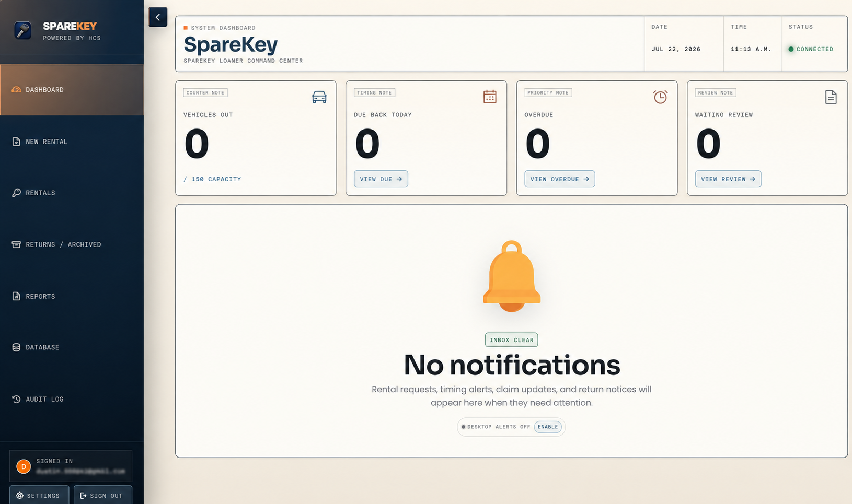Click the Reports file icon
The width and height of the screenshot is (852, 504).
tap(16, 296)
